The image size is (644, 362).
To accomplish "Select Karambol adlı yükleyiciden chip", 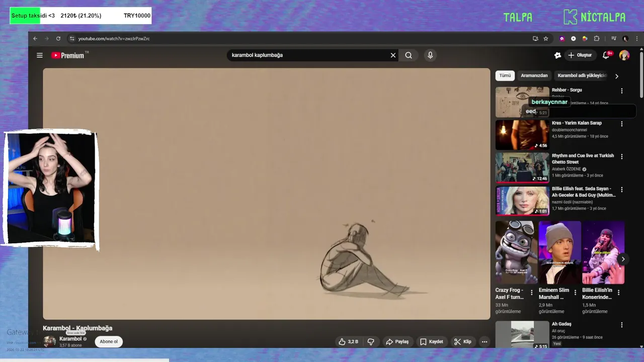I will 582,75.
